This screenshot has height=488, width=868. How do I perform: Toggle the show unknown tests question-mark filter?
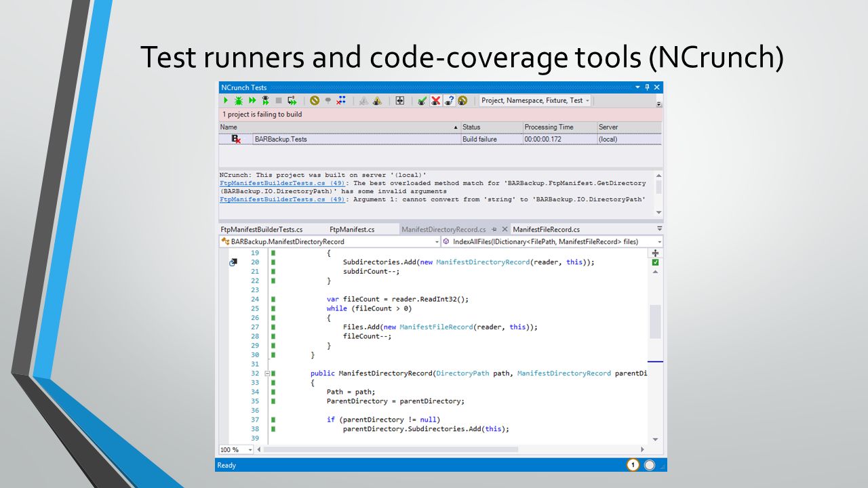click(x=449, y=100)
